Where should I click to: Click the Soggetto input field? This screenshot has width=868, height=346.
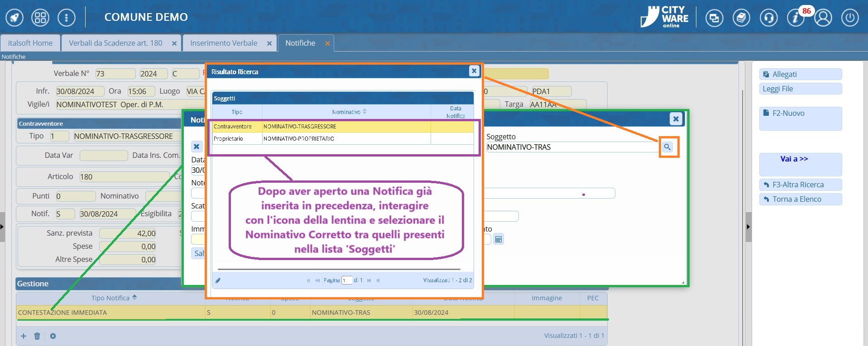coord(571,147)
